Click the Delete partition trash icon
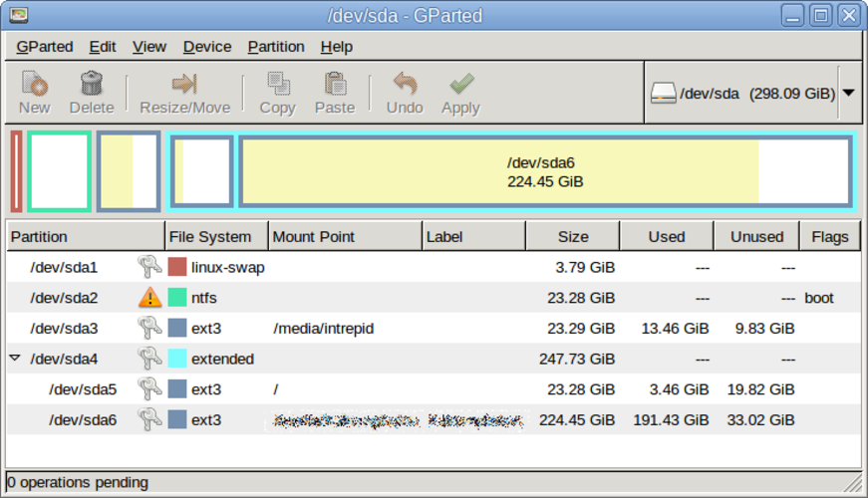The image size is (868, 498). tap(92, 84)
